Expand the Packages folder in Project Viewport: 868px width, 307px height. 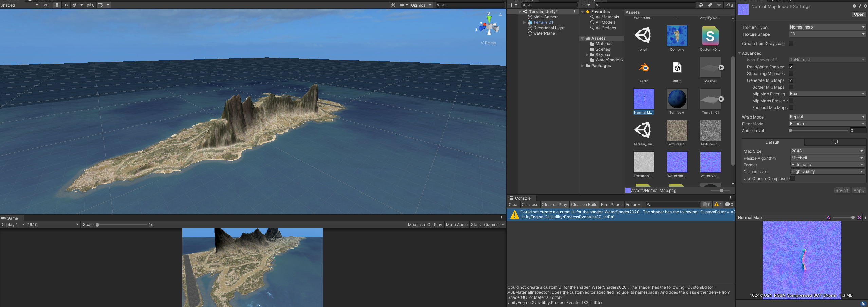(583, 66)
